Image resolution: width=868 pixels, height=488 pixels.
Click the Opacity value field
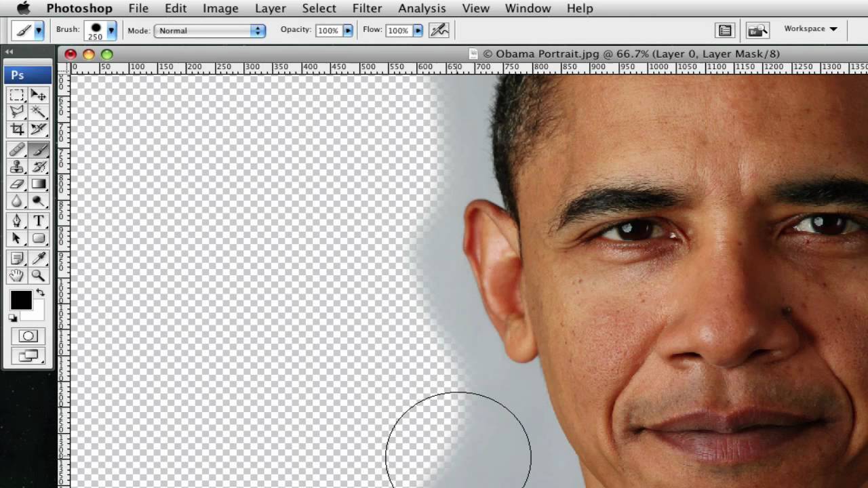pos(328,30)
